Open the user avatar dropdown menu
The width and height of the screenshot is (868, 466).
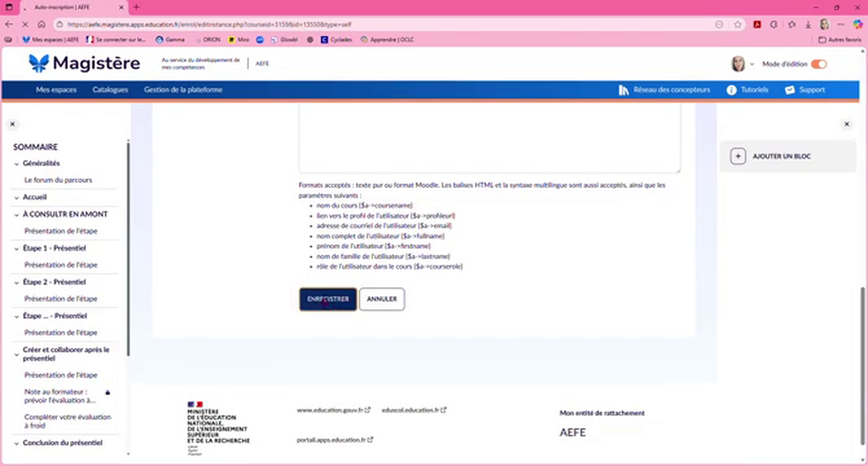pyautogui.click(x=742, y=64)
